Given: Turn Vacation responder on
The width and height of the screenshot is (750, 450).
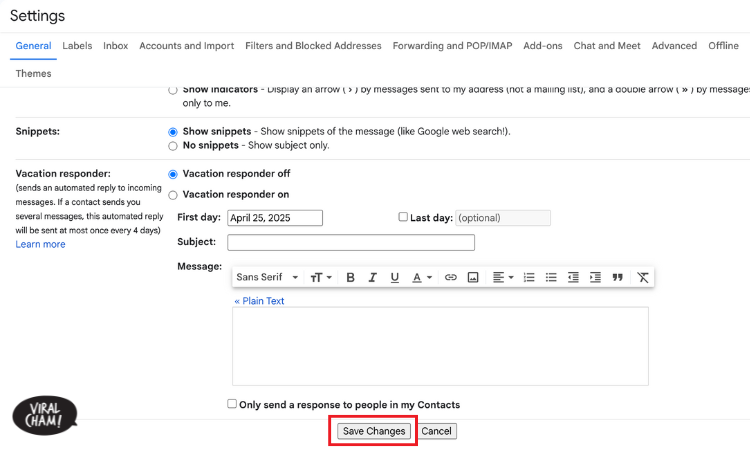Looking at the screenshot, I should pyautogui.click(x=173, y=195).
